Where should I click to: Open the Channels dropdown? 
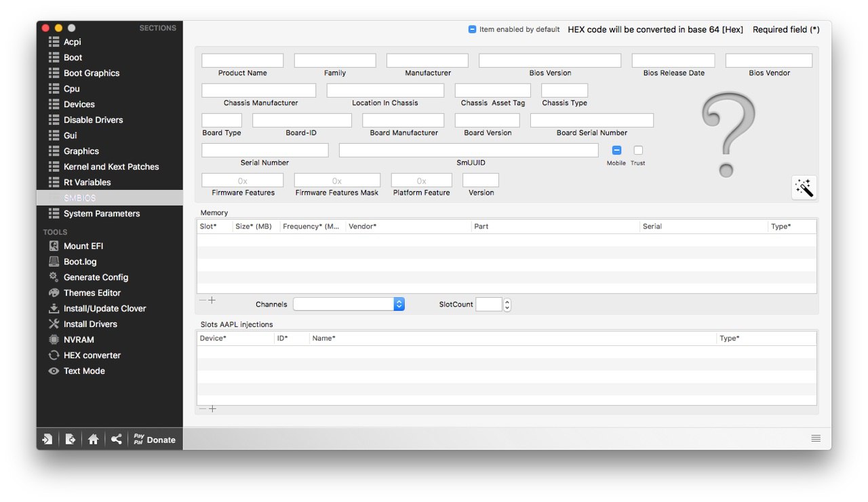tap(349, 304)
